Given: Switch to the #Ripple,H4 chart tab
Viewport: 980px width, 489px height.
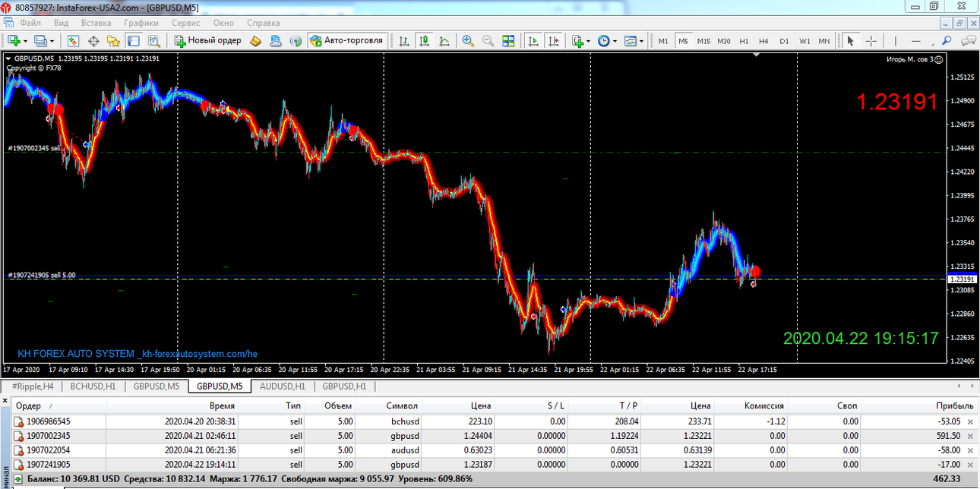Looking at the screenshot, I should pyautogui.click(x=32, y=386).
